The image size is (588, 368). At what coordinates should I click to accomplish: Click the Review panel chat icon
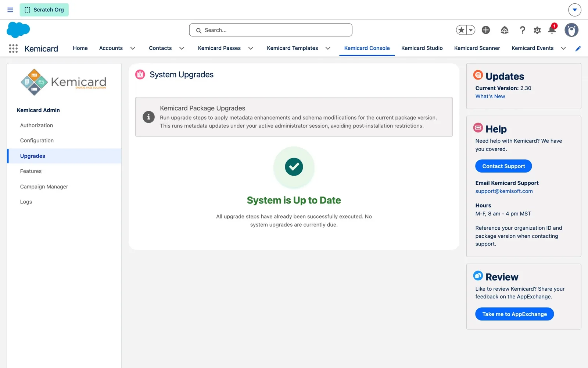coord(478,275)
